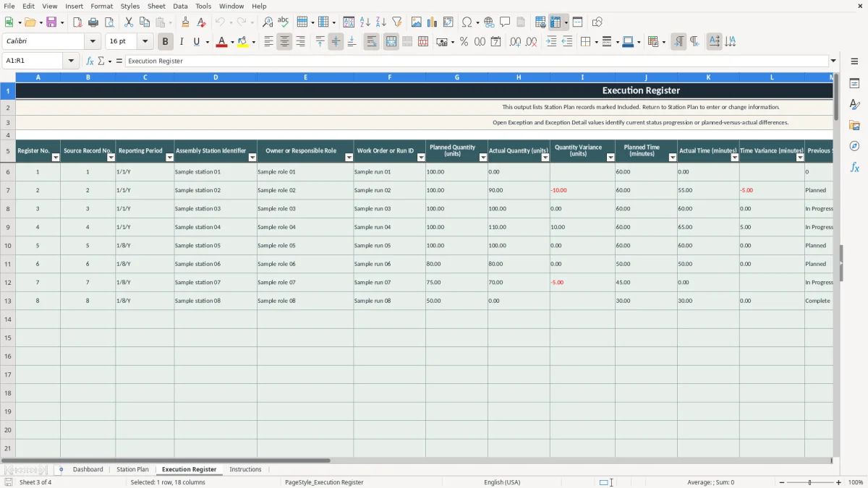Insert a chart via toolbar icon

(433, 22)
